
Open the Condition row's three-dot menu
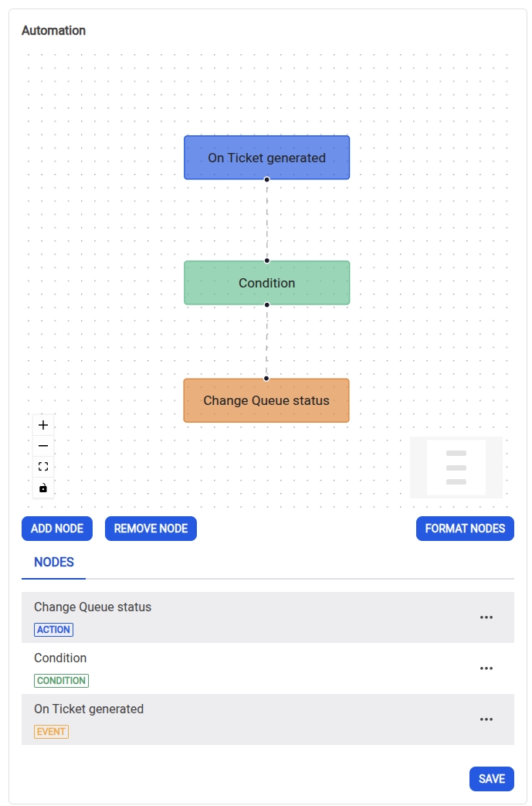486,668
